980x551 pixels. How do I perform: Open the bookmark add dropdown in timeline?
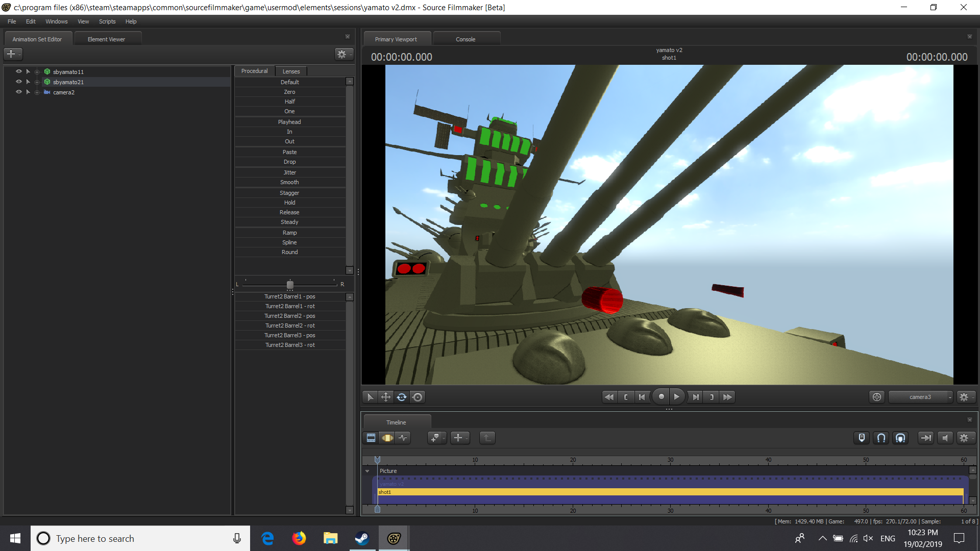(x=437, y=438)
